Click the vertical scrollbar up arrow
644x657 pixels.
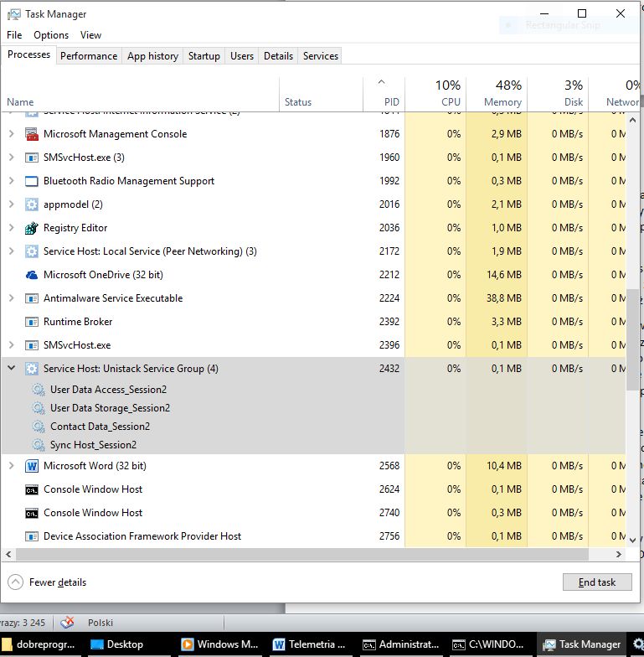pyautogui.click(x=633, y=120)
